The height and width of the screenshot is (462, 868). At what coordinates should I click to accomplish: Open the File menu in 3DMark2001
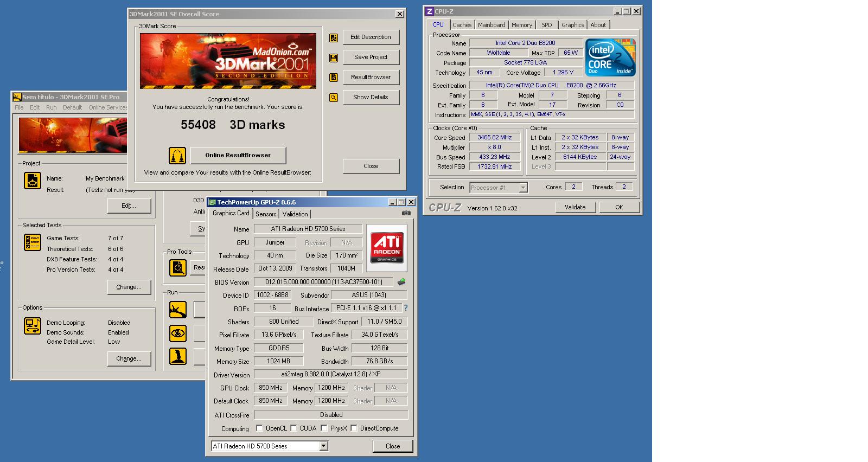point(19,107)
